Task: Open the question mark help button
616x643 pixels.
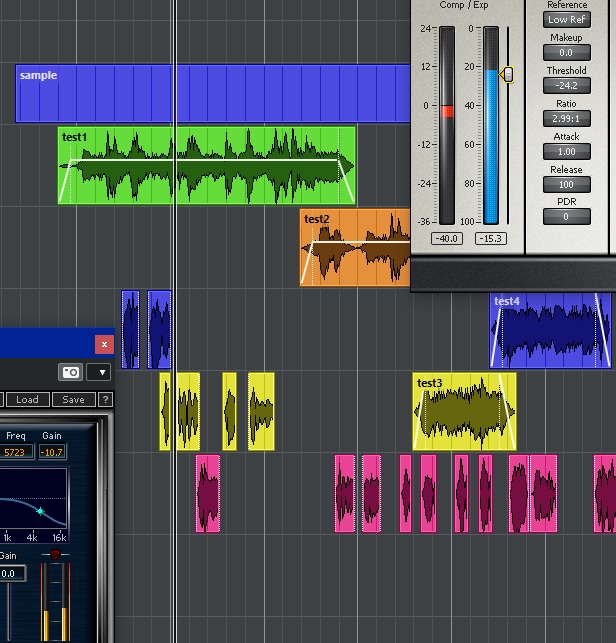Action: pyautogui.click(x=105, y=399)
